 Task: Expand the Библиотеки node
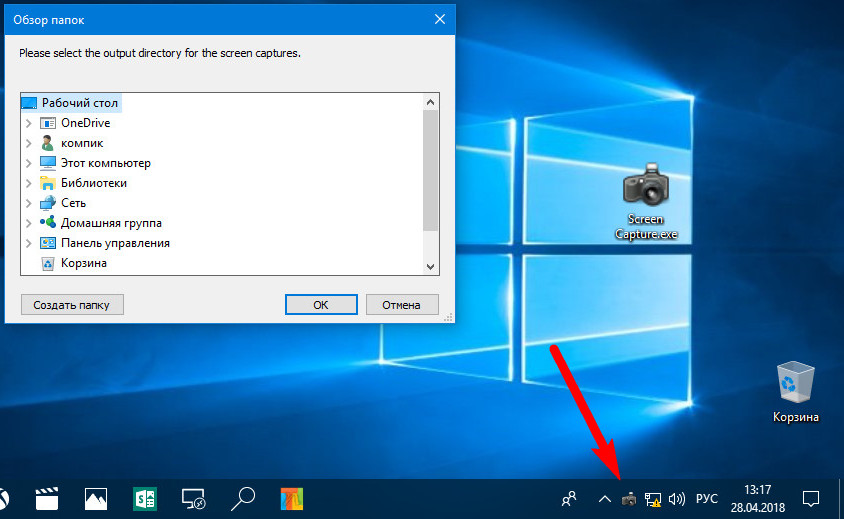pos(29,183)
